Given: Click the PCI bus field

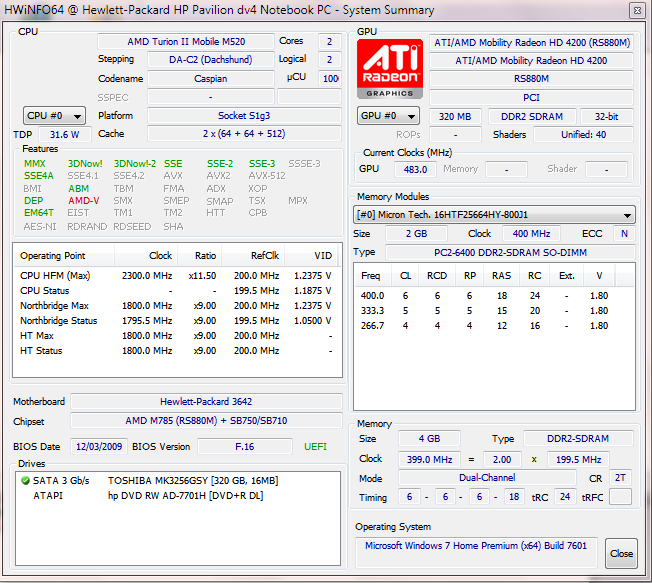Looking at the screenshot, I should pyautogui.click(x=531, y=97).
